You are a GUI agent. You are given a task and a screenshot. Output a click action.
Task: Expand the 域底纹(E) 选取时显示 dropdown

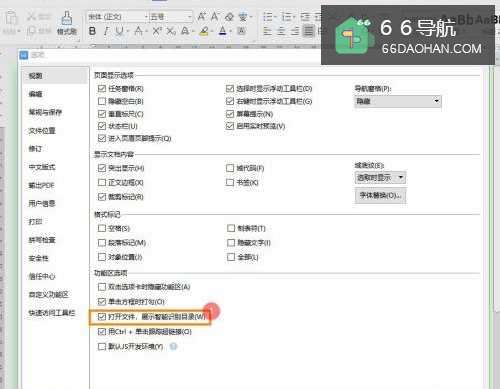point(380,178)
